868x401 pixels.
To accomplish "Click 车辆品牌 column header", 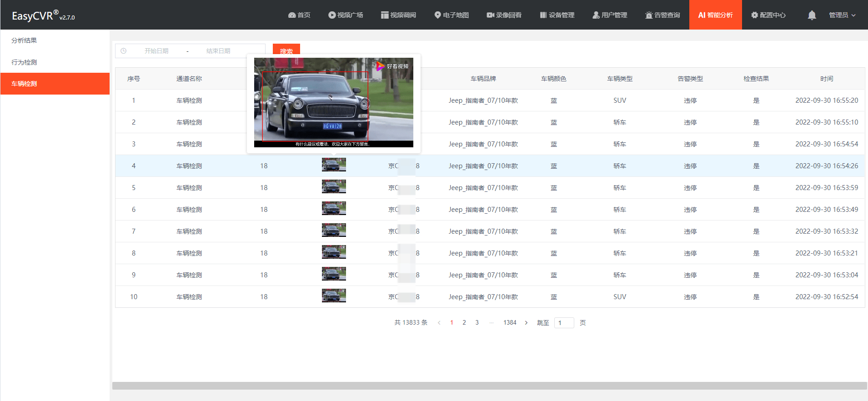I will [x=483, y=79].
